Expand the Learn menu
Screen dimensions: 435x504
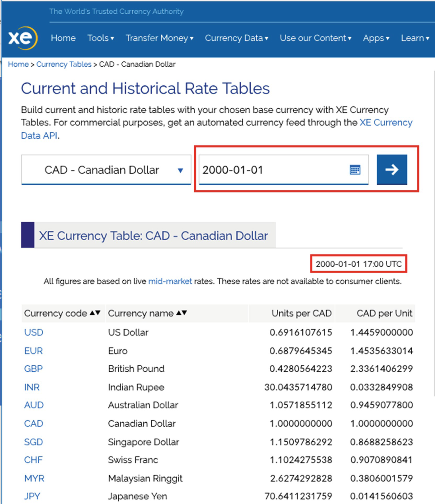(x=415, y=38)
